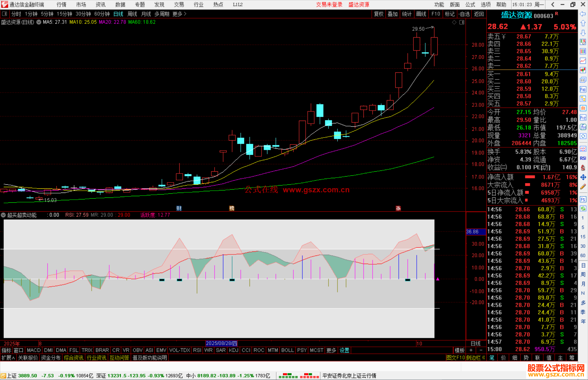Image resolution: width=588 pixels, height=380 pixels.
Task: Toggle the MA indicator circle next to 盛达资源(日线)
Action: [x=39, y=22]
